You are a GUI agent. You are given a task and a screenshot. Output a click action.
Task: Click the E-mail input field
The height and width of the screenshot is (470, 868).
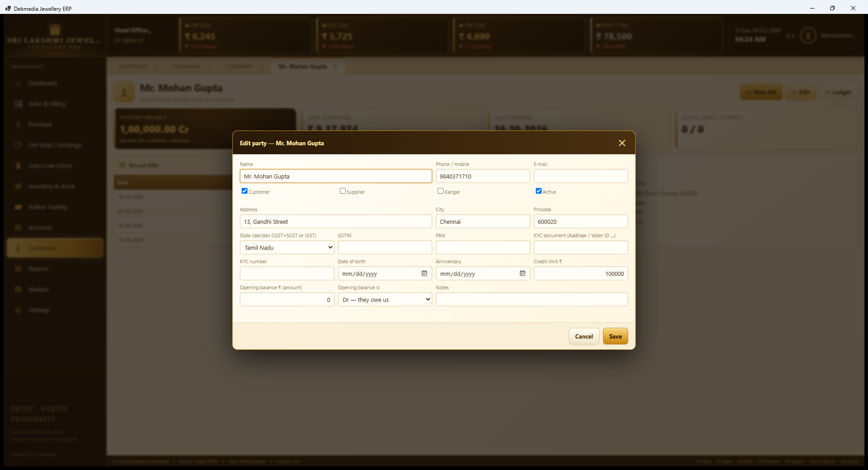pos(581,176)
